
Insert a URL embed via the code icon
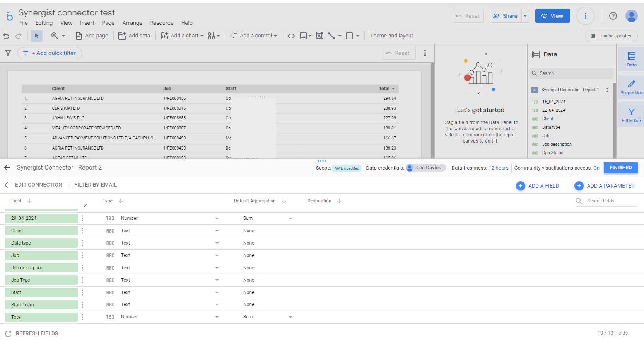[x=291, y=36]
